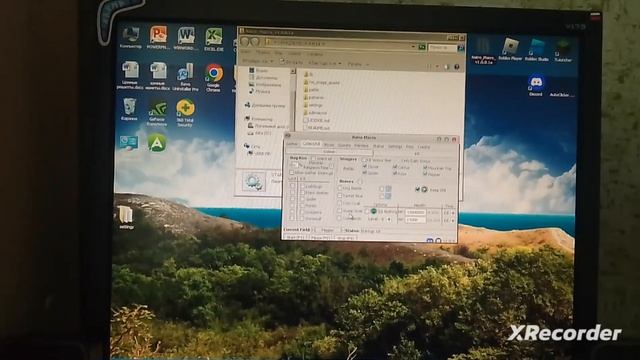This screenshot has width=640, height=360.
Task: Click the Discord icon at Natro Macro's bottom
Action: (430, 241)
